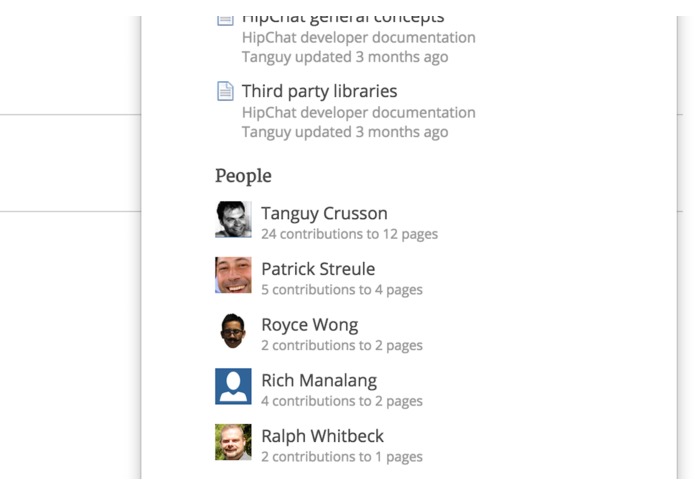Open Rich Manalang's profile link
Image resolution: width=695 pixels, height=494 pixels.
tap(319, 381)
